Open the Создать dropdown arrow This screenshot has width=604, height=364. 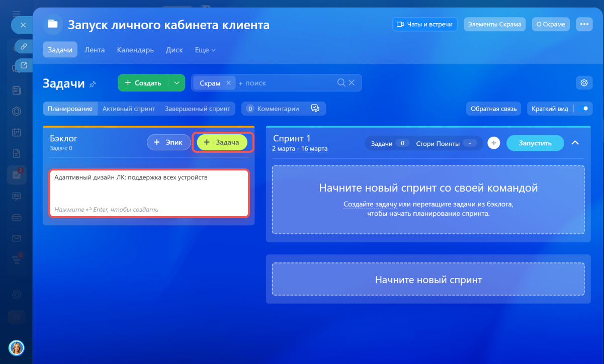176,83
